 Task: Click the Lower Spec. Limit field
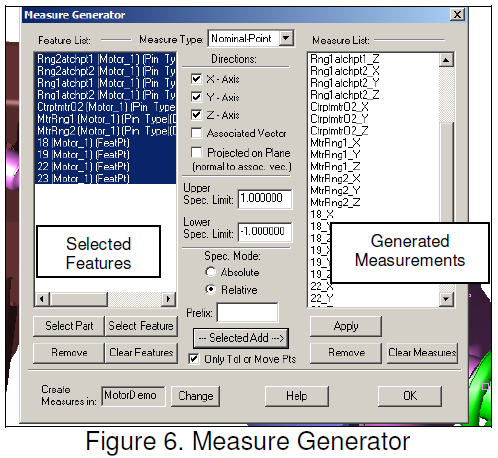pyautogui.click(x=265, y=232)
